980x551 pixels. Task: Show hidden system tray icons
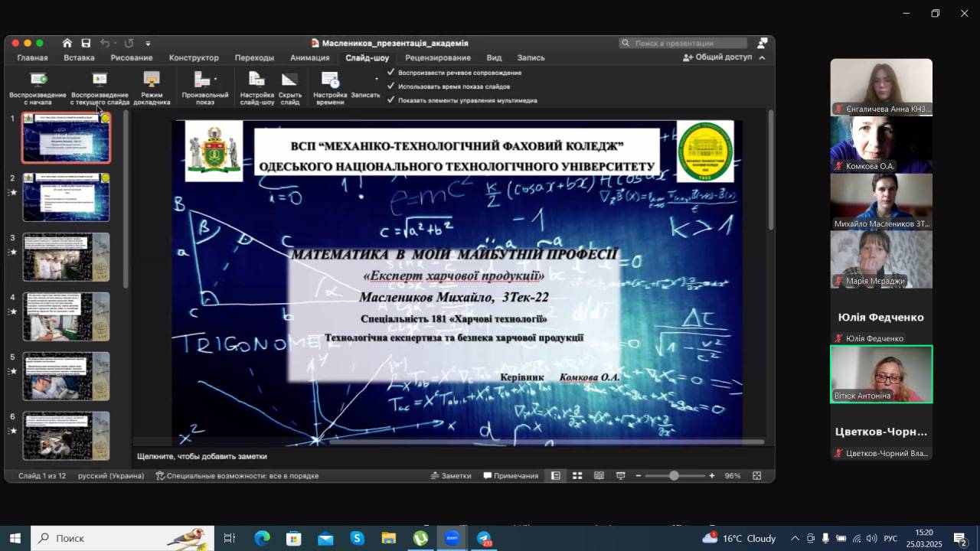(795, 538)
